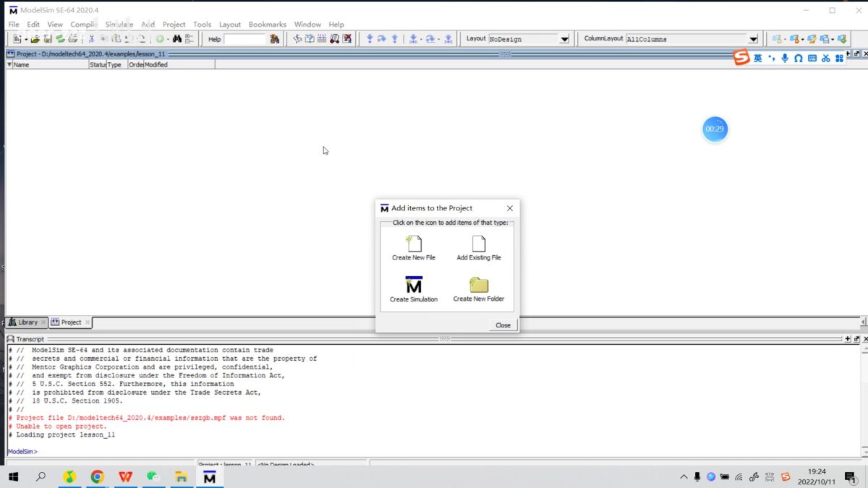Click the Step Over curved arrow icon
This screenshot has height=488, width=868.
[x=382, y=39]
